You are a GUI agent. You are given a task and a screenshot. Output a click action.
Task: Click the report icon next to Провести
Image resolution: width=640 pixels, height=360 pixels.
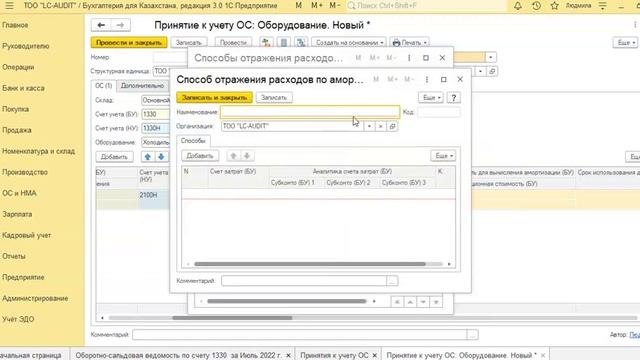284,42
